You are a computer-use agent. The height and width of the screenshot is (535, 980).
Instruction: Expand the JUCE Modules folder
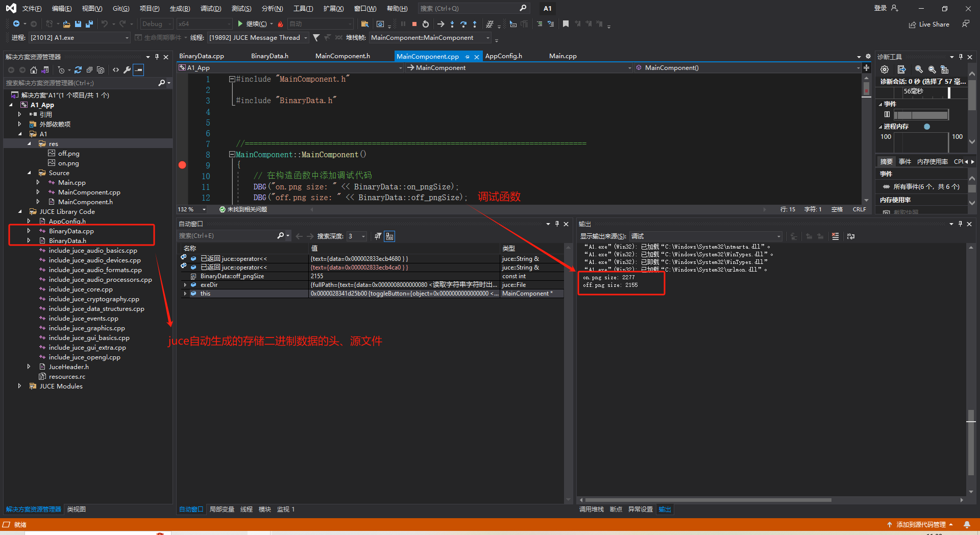19,386
